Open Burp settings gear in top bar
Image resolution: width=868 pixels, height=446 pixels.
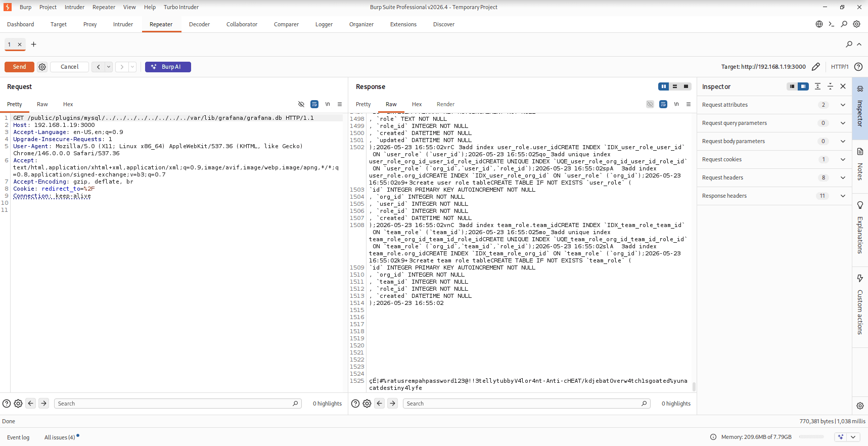click(857, 24)
